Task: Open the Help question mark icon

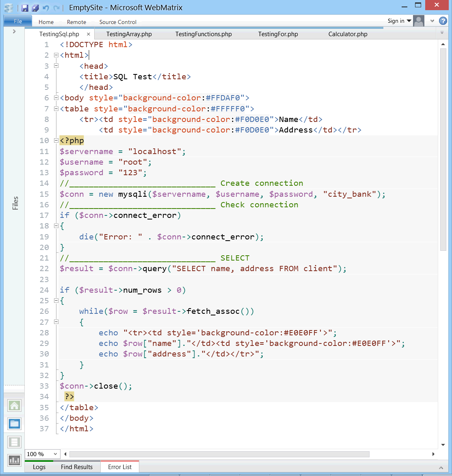Action: pyautogui.click(x=443, y=21)
